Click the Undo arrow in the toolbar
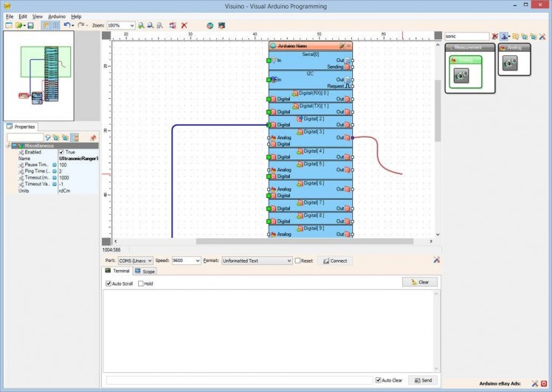 tap(66, 25)
